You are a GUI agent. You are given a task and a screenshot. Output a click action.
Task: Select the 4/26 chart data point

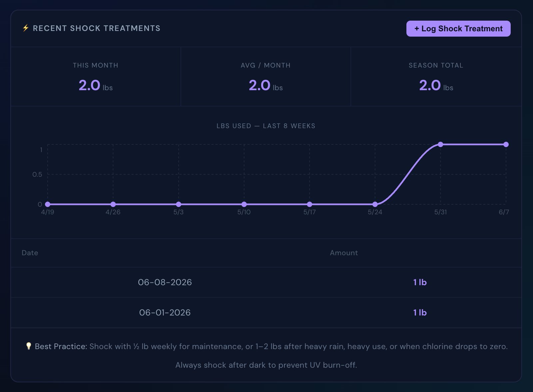[x=113, y=204]
